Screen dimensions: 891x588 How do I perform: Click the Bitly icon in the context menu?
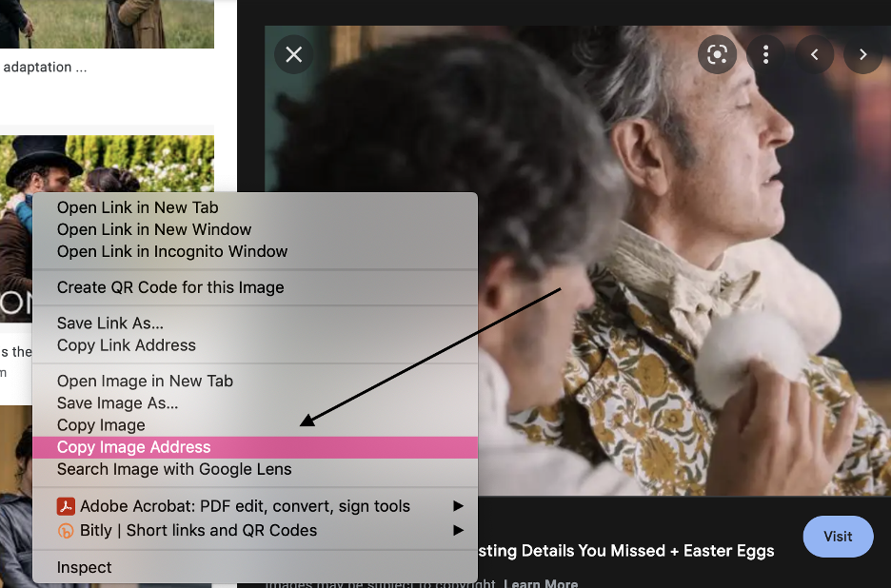click(66, 530)
